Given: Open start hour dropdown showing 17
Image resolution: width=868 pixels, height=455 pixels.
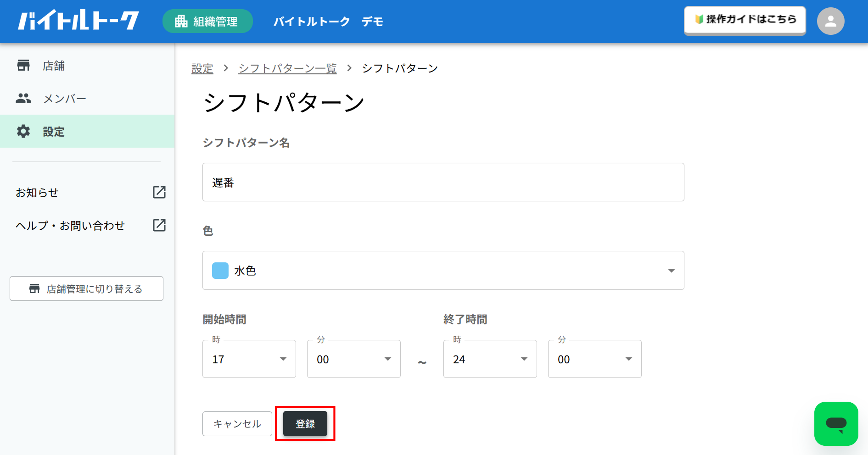Looking at the screenshot, I should pos(249,359).
